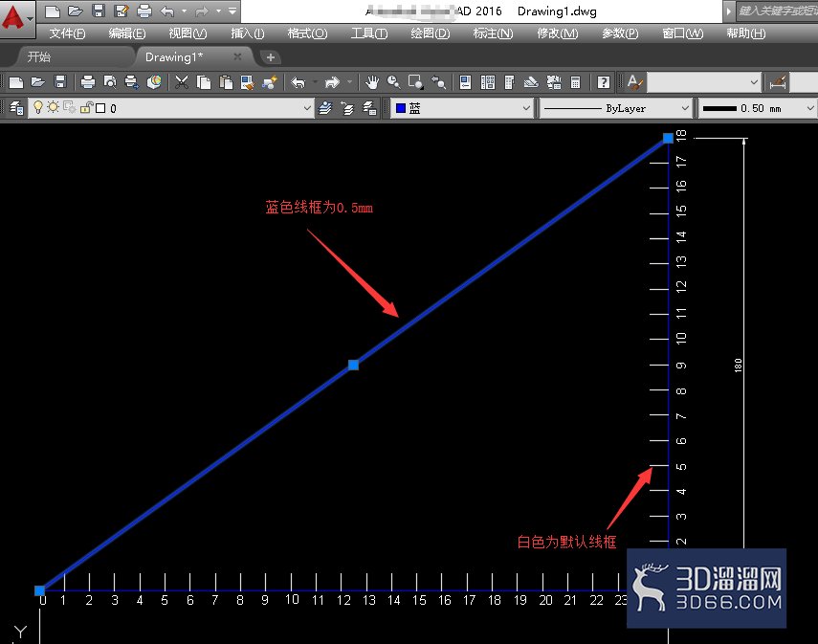Switch to the 开始 tab
818x644 pixels.
(39, 56)
